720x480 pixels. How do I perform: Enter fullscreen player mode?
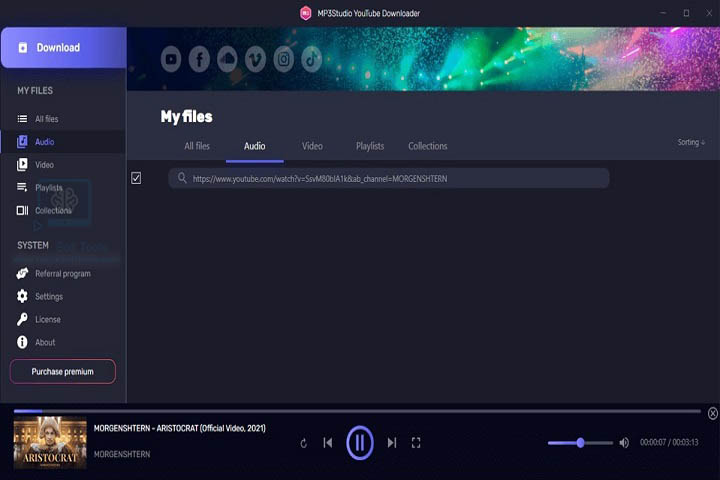(416, 443)
